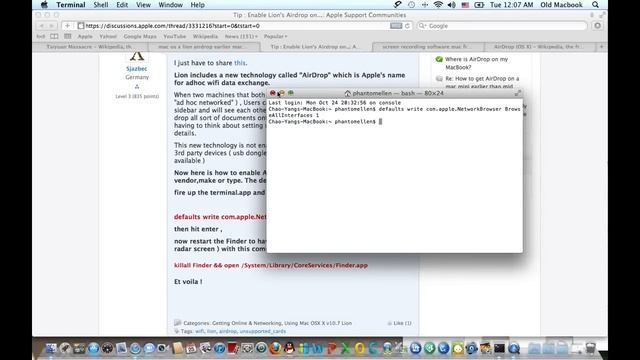Show Top Sites grid icon
Screen dimensions: 640x360
(x=68, y=36)
